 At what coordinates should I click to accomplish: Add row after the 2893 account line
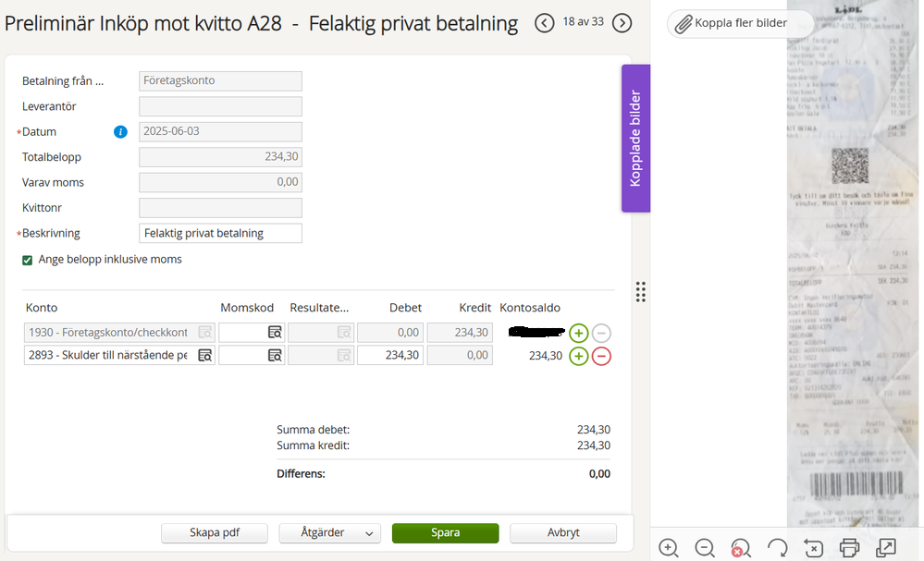(x=579, y=356)
